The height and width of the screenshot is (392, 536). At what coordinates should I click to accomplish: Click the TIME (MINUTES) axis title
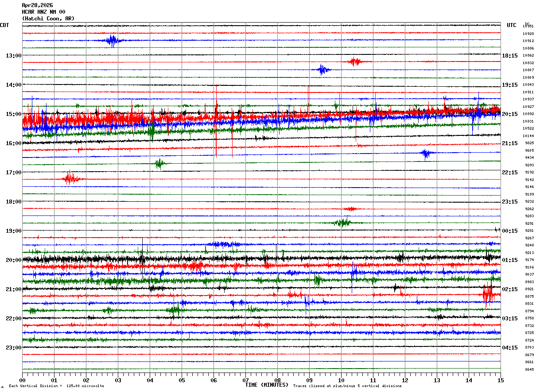point(267,385)
